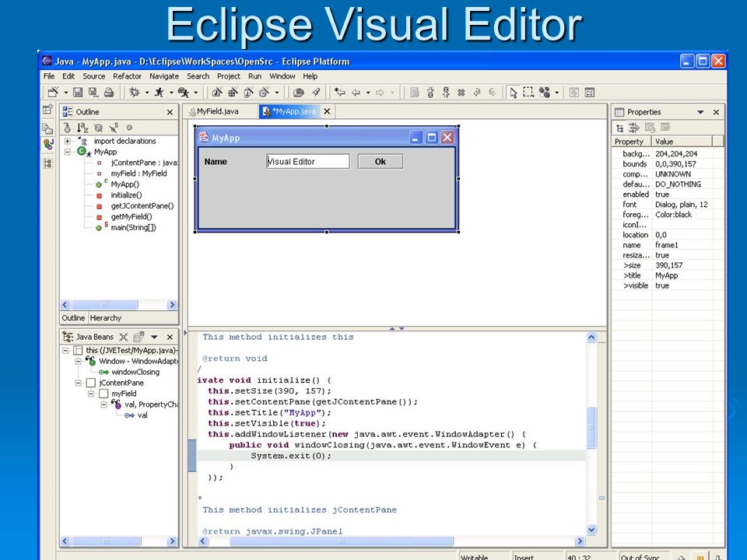Click the Run running-man icon
Viewport: 747px width, 560px height.
[159, 93]
